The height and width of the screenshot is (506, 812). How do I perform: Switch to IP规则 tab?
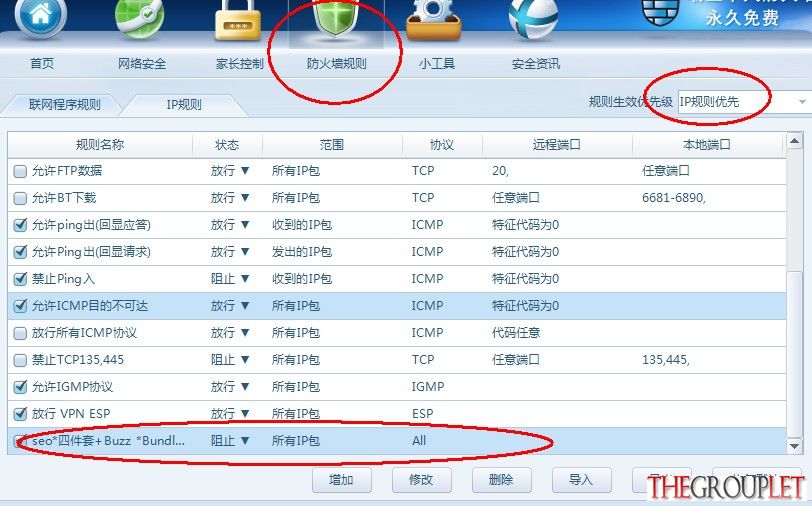[184, 105]
